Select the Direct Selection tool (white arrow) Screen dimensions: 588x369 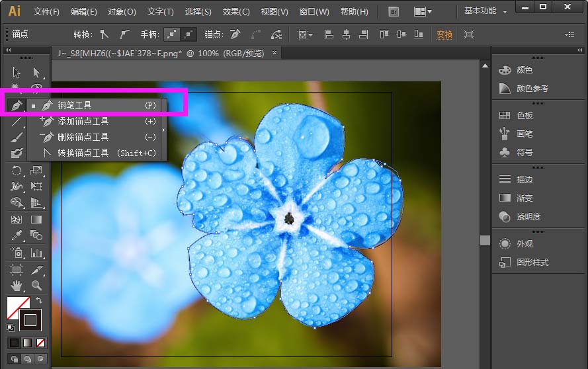tap(36, 72)
